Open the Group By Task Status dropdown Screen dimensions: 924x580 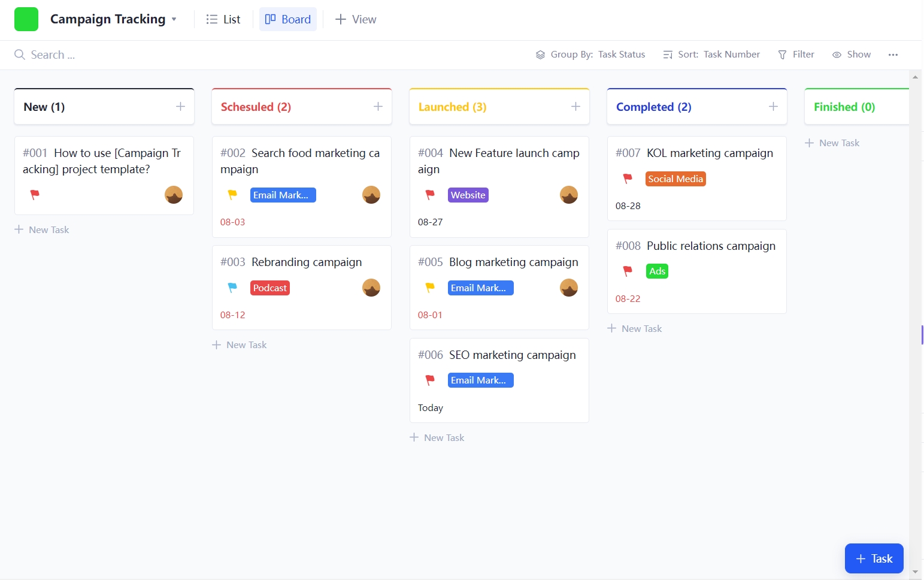[622, 55]
